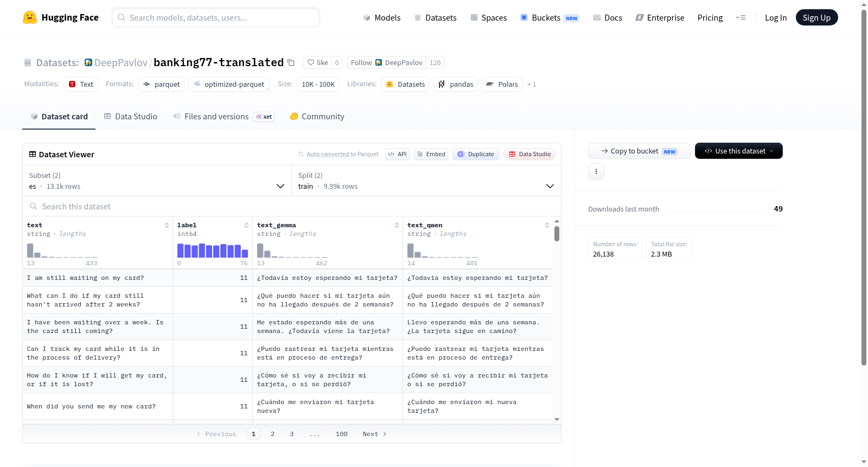Go to page 2 of the table

click(272, 434)
